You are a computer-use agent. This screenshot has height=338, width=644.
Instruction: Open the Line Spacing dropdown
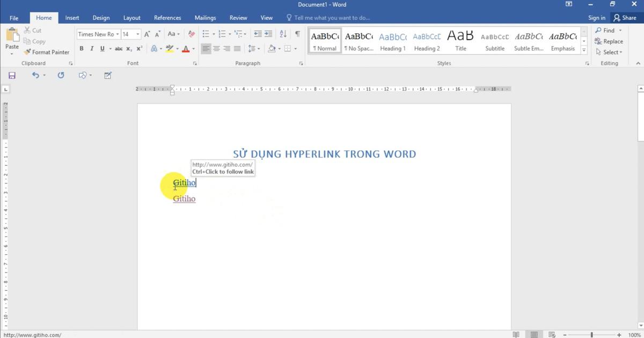[x=253, y=48]
